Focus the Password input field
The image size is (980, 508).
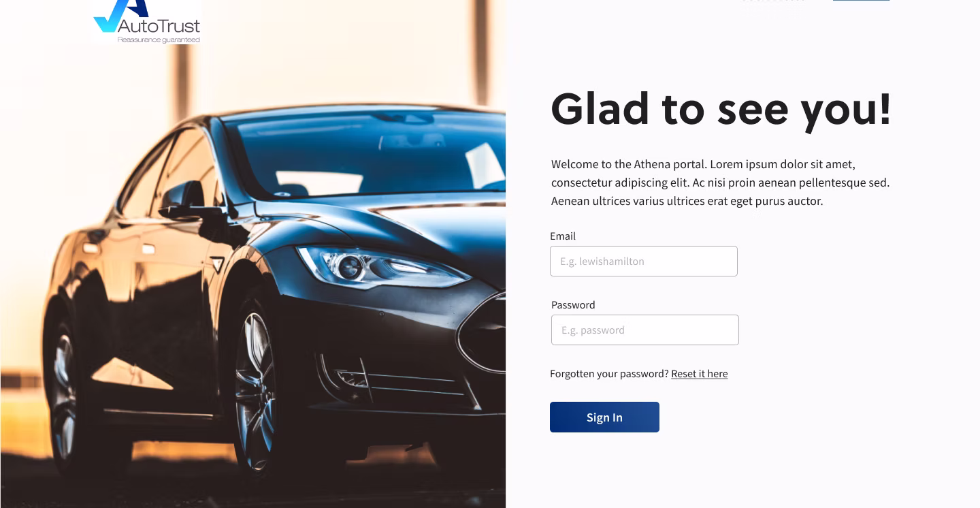[645, 330]
